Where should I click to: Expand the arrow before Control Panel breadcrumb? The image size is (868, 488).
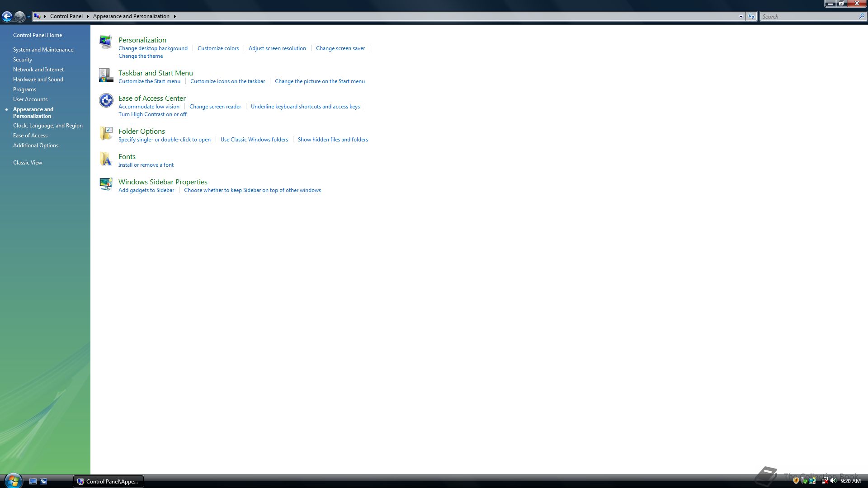pyautogui.click(x=45, y=16)
